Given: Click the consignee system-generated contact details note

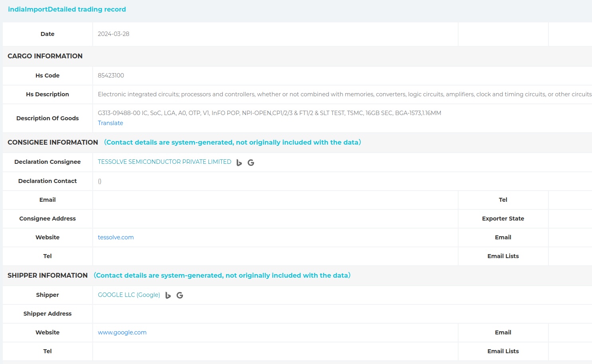Looking at the screenshot, I should point(232,142).
